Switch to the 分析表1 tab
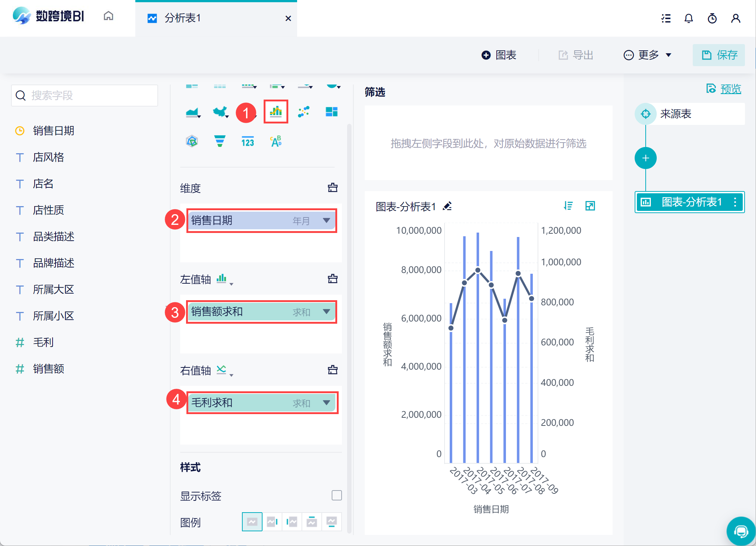756x546 pixels. coord(182,18)
